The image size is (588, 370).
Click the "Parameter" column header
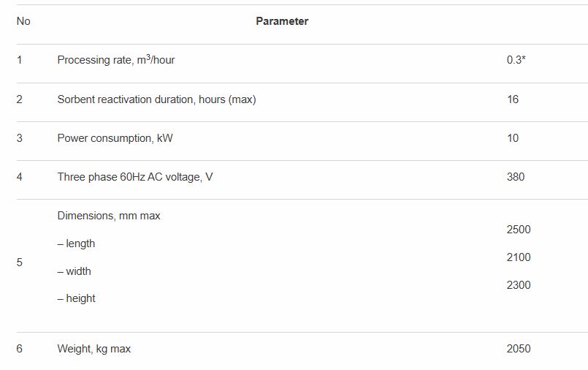[x=282, y=21]
